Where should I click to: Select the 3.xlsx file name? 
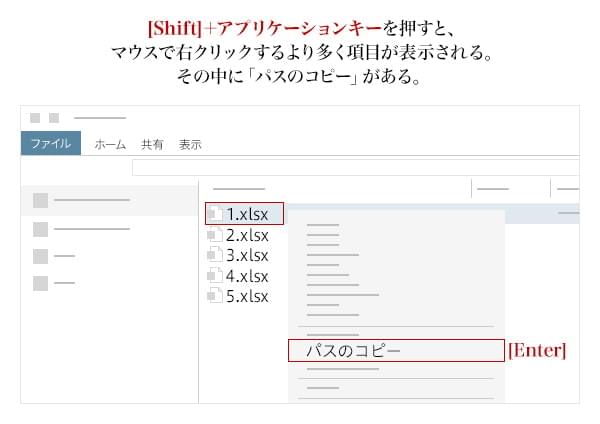point(247,255)
